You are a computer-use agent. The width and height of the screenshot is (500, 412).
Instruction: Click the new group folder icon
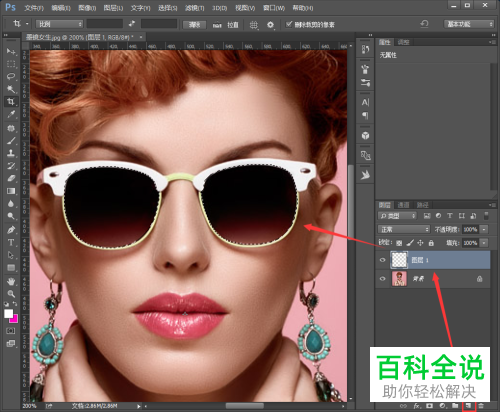click(x=455, y=406)
